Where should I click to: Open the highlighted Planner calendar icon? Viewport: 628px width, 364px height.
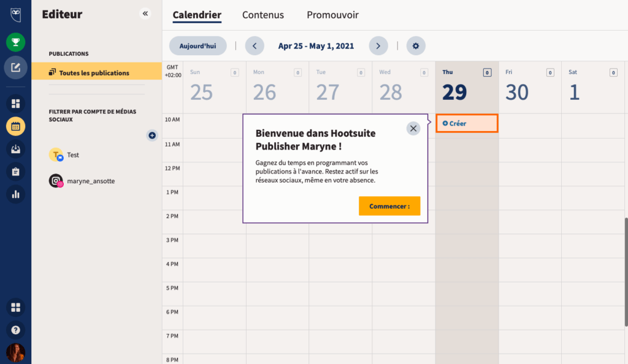15,126
